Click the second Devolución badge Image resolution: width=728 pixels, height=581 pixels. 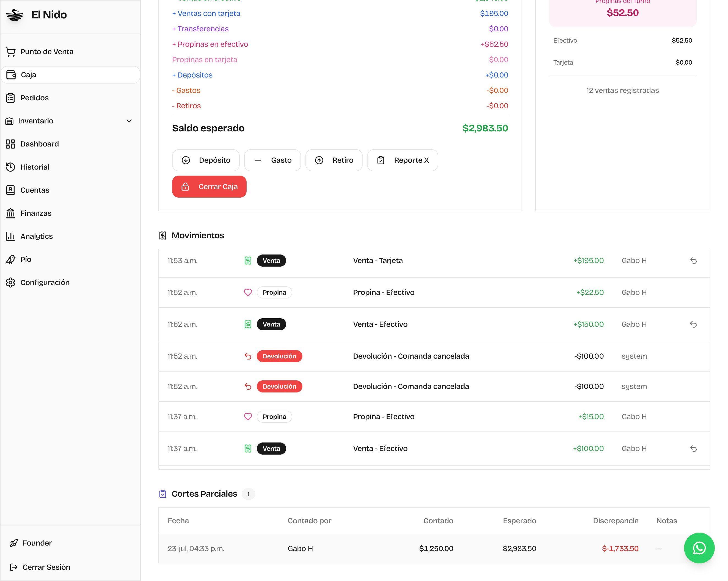pos(279,386)
